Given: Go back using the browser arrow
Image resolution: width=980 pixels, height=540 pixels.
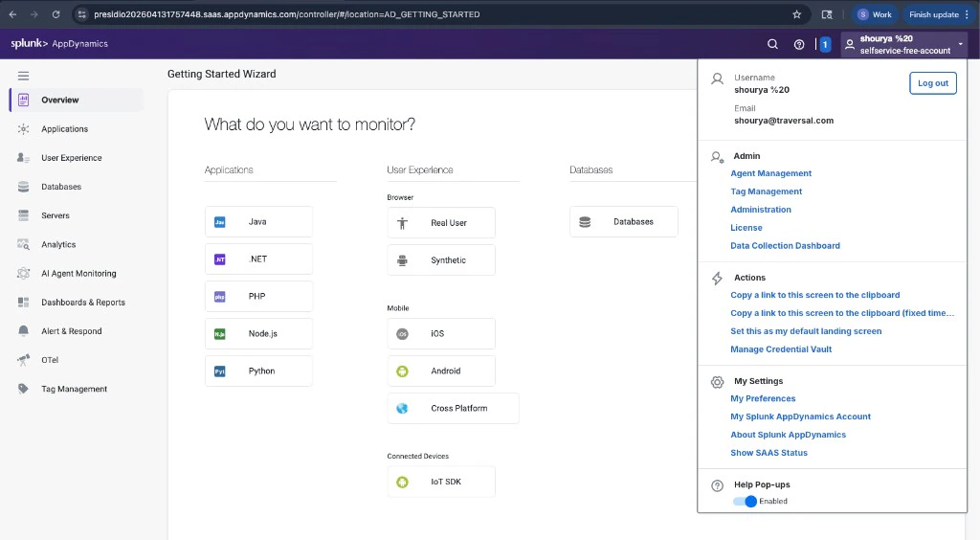Looking at the screenshot, I should pyautogui.click(x=12, y=14).
